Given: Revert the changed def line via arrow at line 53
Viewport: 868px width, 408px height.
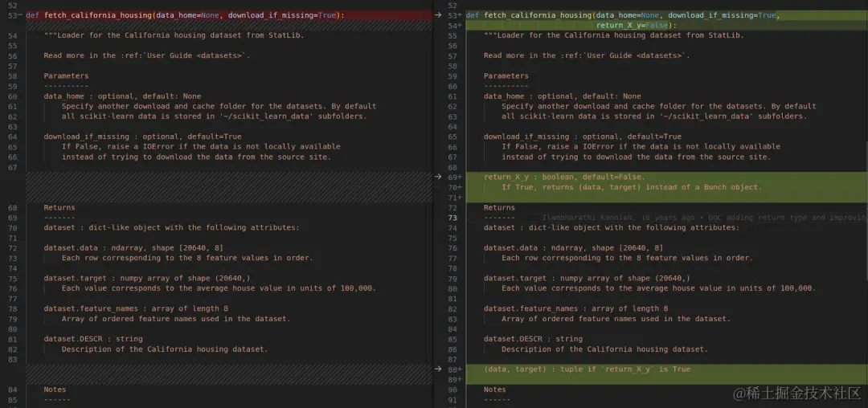Looking at the screenshot, I should click(439, 15).
